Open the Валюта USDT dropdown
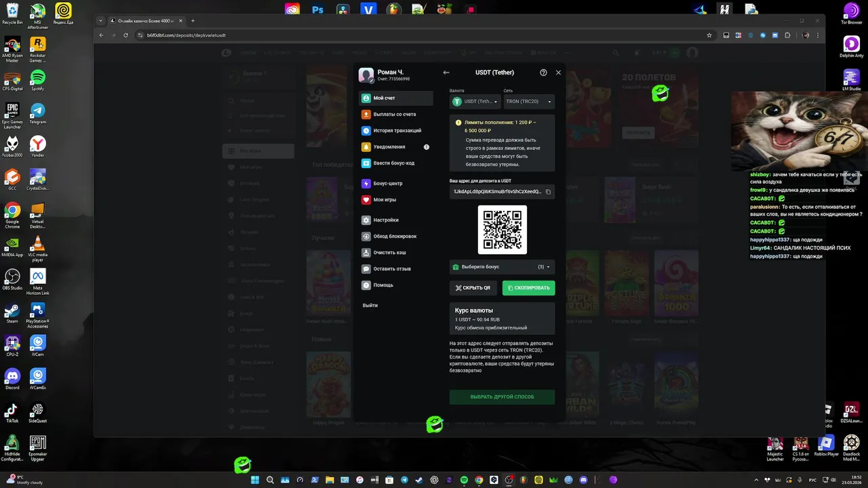The height and width of the screenshot is (488, 868). point(475,102)
